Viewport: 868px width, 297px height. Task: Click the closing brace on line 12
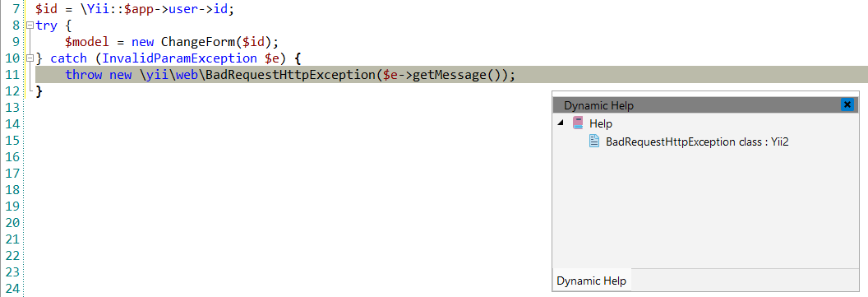(x=39, y=91)
